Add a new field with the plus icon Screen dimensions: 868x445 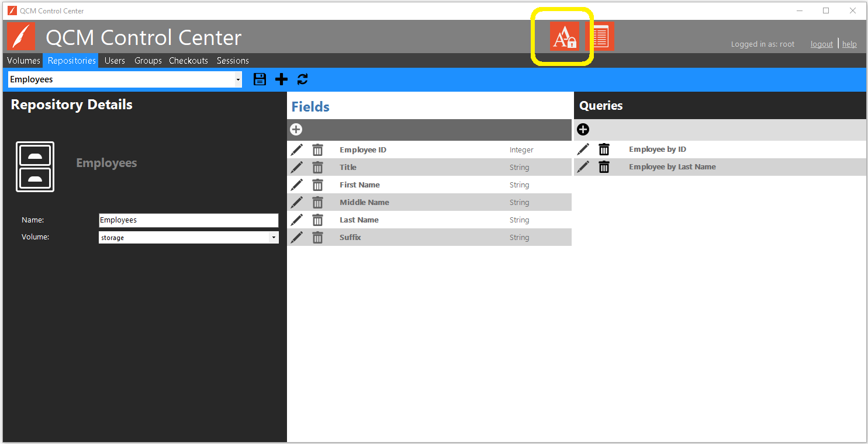[296, 130]
